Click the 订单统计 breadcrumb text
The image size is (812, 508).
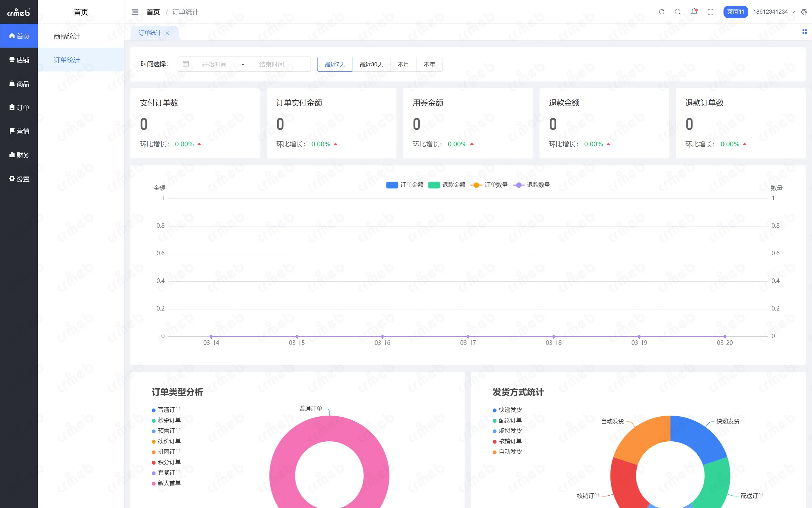click(185, 12)
